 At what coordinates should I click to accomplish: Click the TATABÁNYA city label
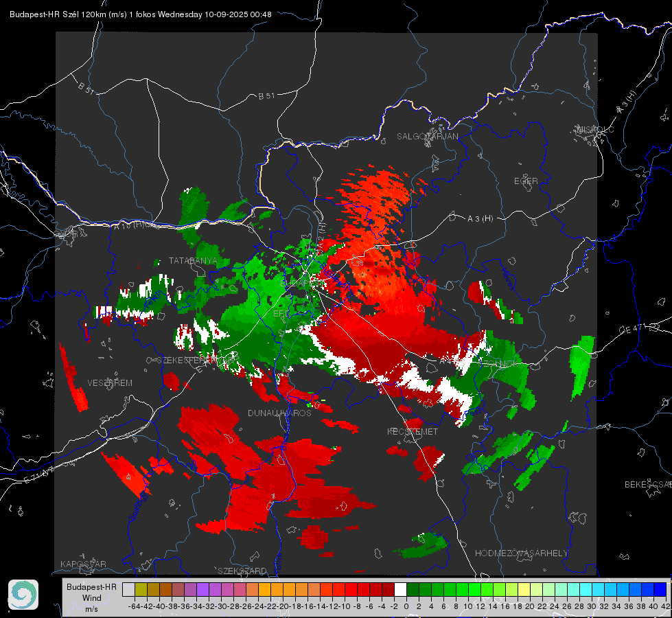pos(193,260)
